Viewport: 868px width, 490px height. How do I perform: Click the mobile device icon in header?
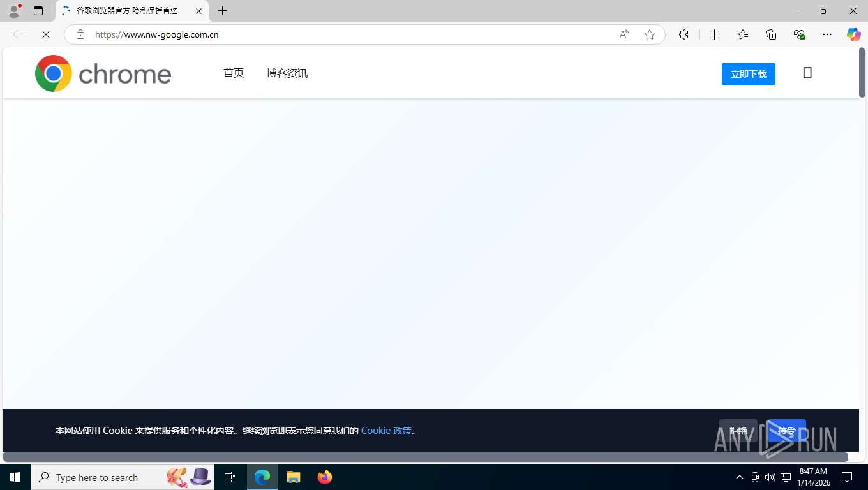click(807, 73)
